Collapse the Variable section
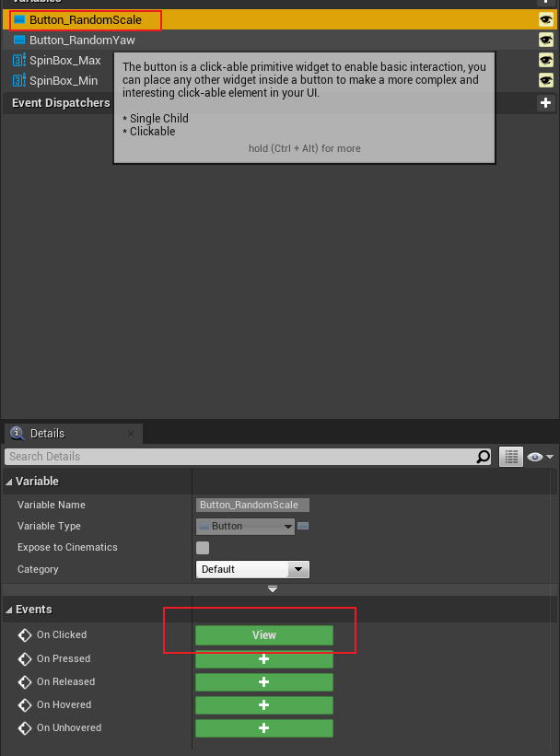 click(x=8, y=482)
